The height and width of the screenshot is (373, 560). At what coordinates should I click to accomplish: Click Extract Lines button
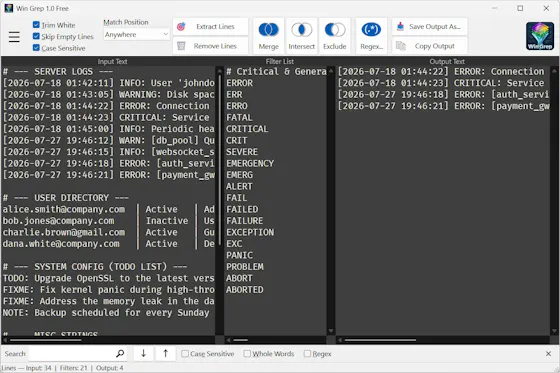(210, 26)
